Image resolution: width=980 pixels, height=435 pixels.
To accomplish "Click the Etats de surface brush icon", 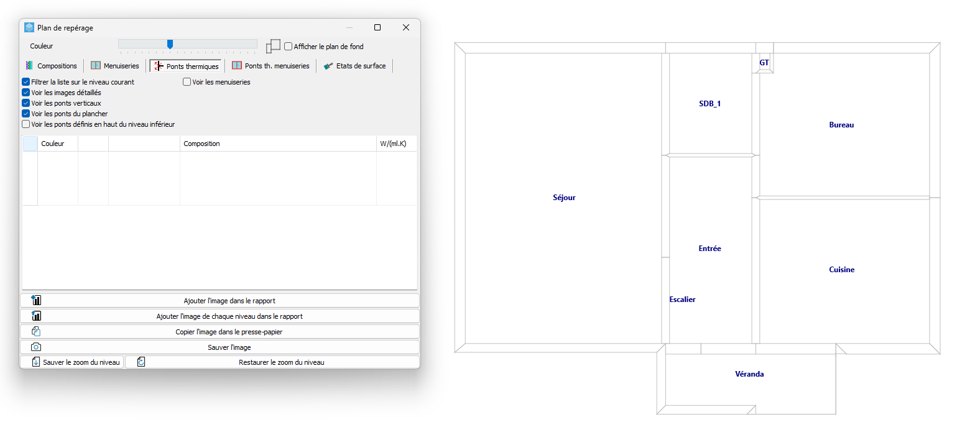I will click(x=328, y=66).
